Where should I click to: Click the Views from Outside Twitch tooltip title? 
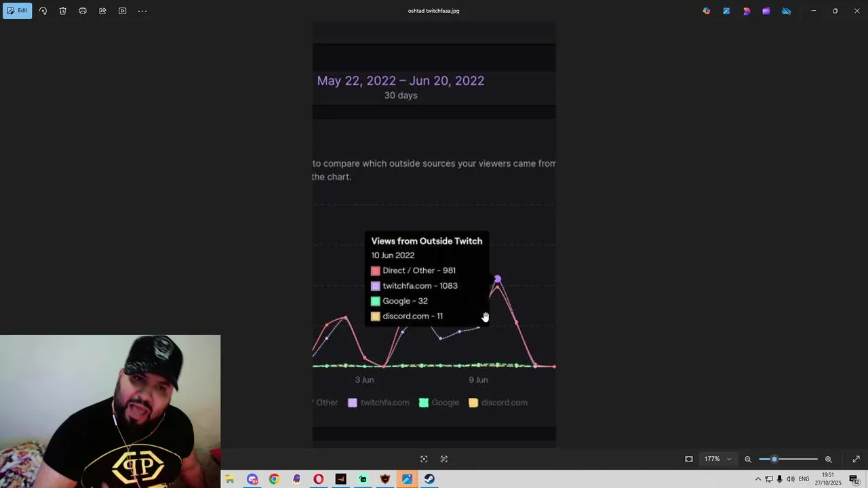click(x=427, y=241)
